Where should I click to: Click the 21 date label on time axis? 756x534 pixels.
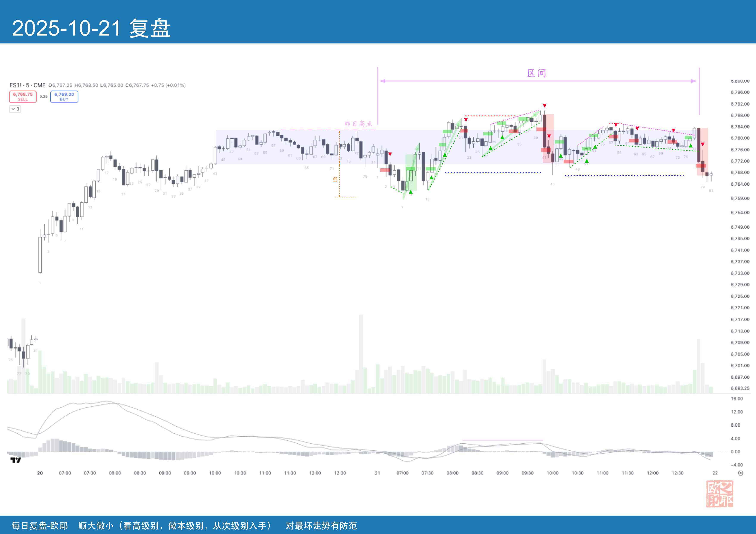point(377,473)
